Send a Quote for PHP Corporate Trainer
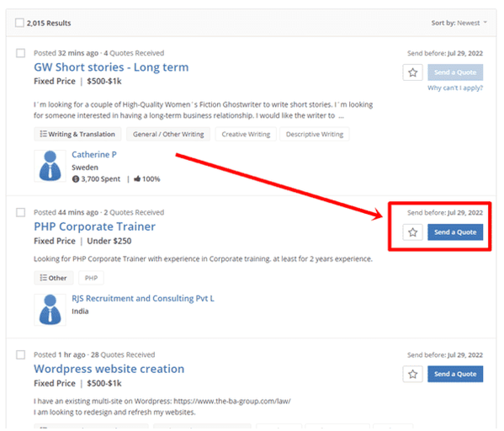This screenshot has height=431, width=504. pyautogui.click(x=455, y=232)
